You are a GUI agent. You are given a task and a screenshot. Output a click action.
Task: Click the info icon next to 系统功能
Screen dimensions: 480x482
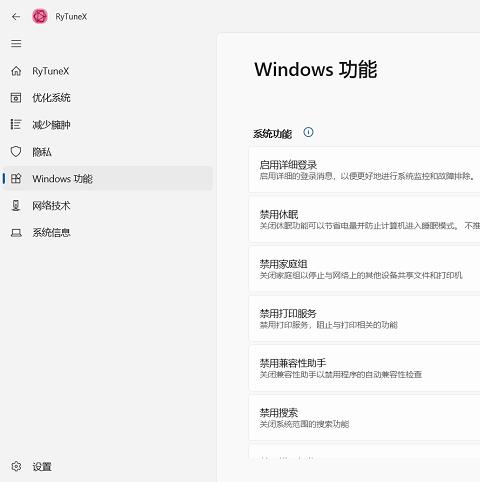(x=308, y=132)
